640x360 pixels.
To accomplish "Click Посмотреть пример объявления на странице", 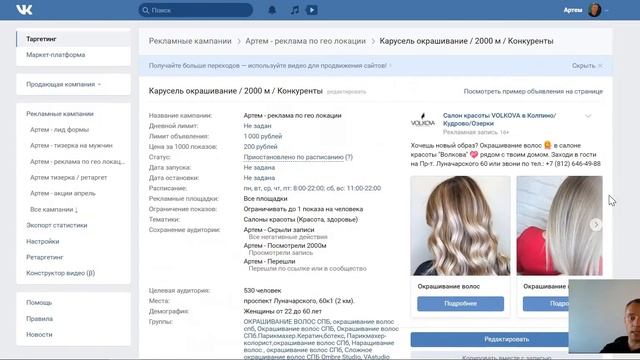I will click(533, 91).
